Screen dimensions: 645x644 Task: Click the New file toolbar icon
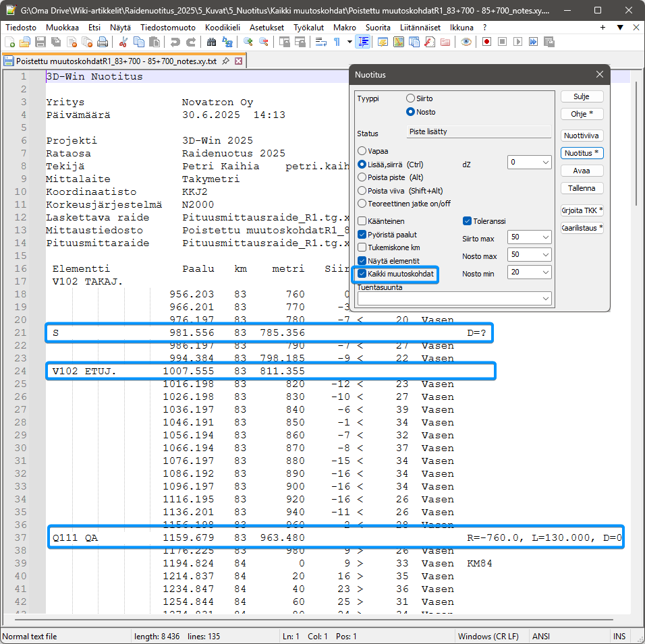pos(9,42)
